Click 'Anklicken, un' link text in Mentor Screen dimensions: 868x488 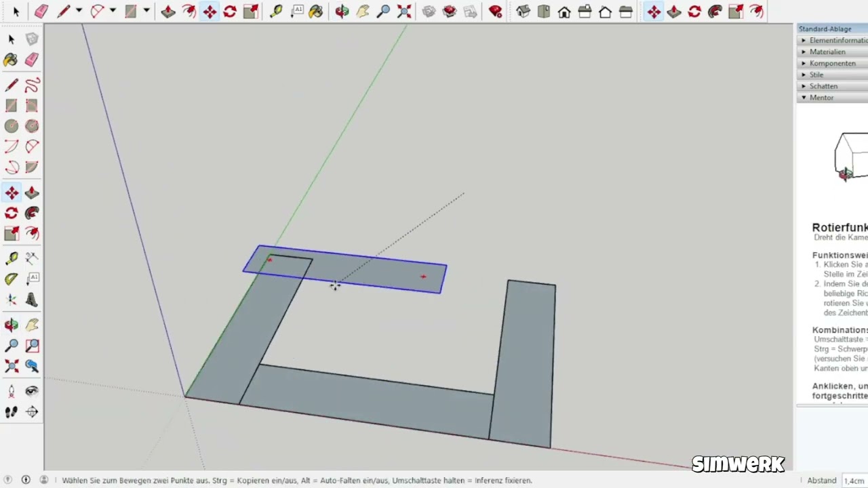point(840,386)
